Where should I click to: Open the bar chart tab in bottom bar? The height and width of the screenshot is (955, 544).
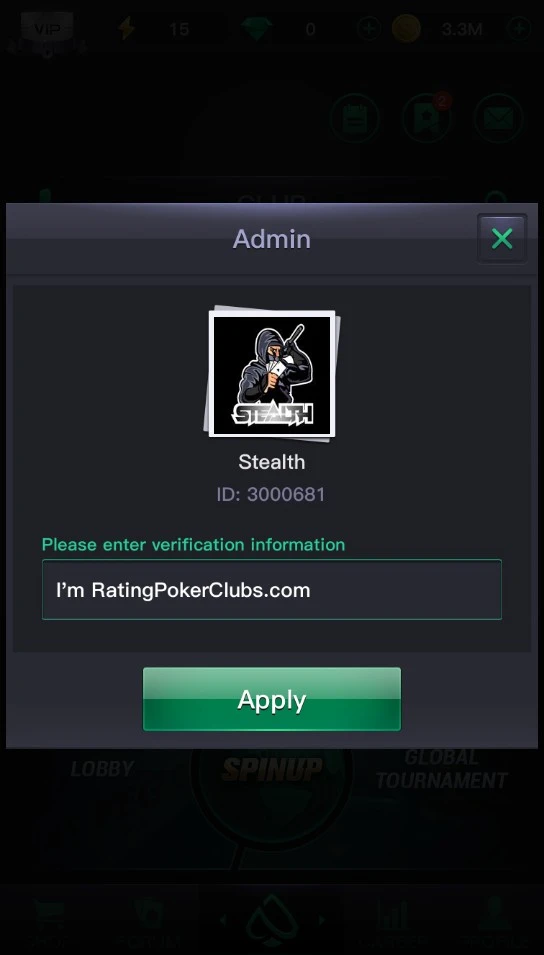coord(393,925)
